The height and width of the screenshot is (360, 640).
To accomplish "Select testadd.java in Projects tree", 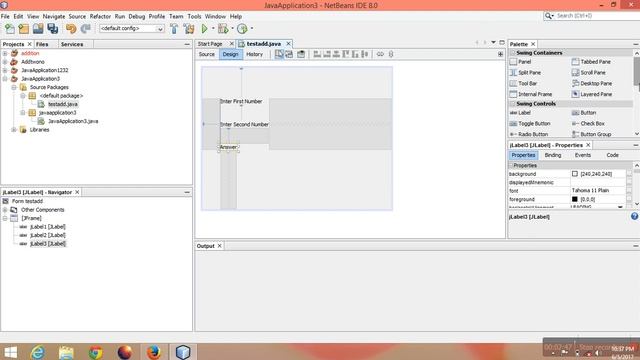I will point(62,104).
